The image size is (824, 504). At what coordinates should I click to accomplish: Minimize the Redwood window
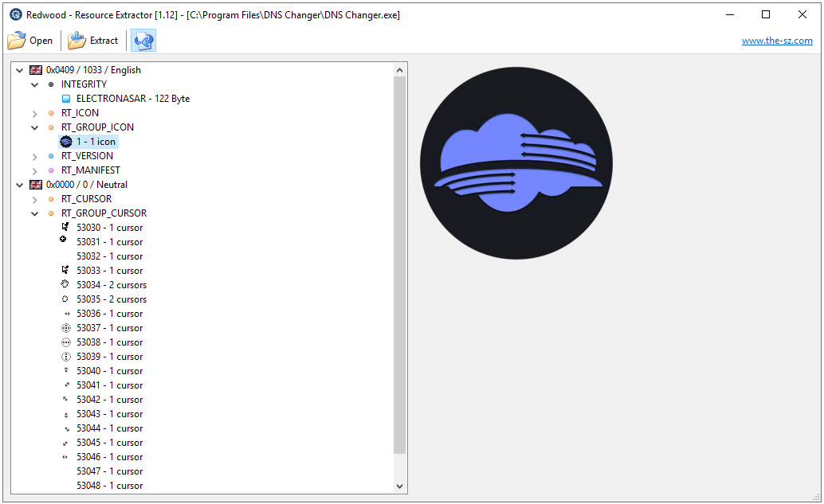pyautogui.click(x=730, y=14)
